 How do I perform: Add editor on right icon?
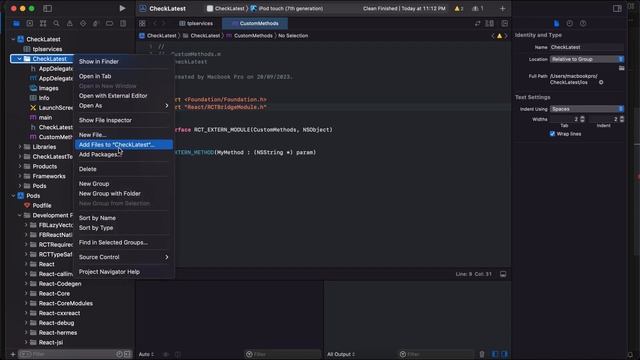(x=504, y=24)
